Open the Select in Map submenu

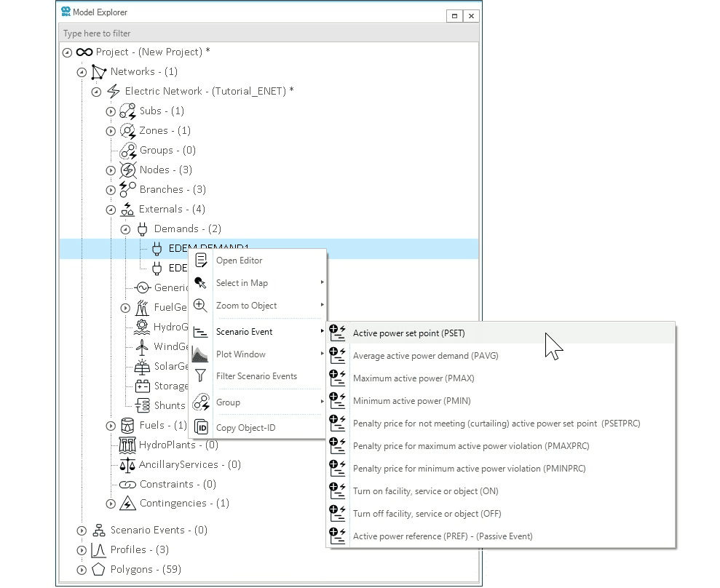click(x=242, y=283)
